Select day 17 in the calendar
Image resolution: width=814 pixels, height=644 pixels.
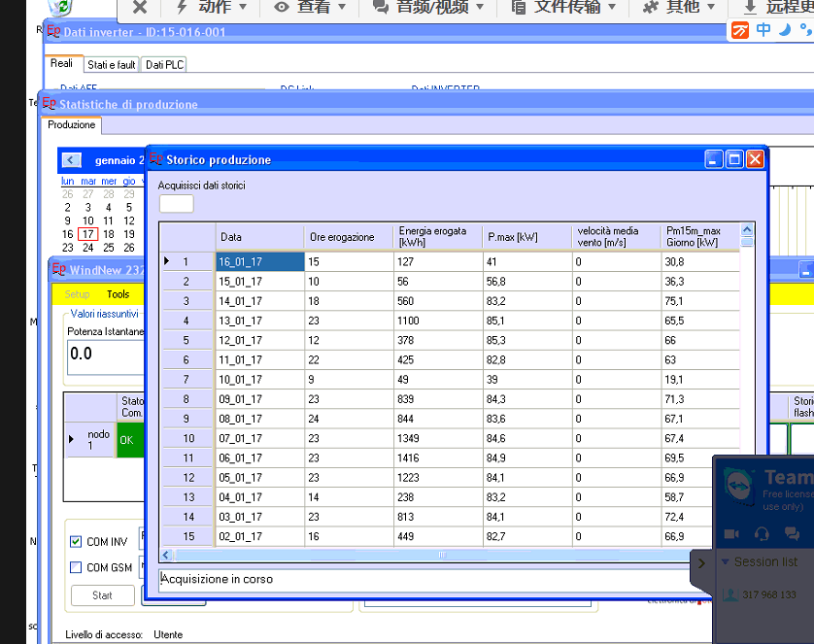point(88,234)
